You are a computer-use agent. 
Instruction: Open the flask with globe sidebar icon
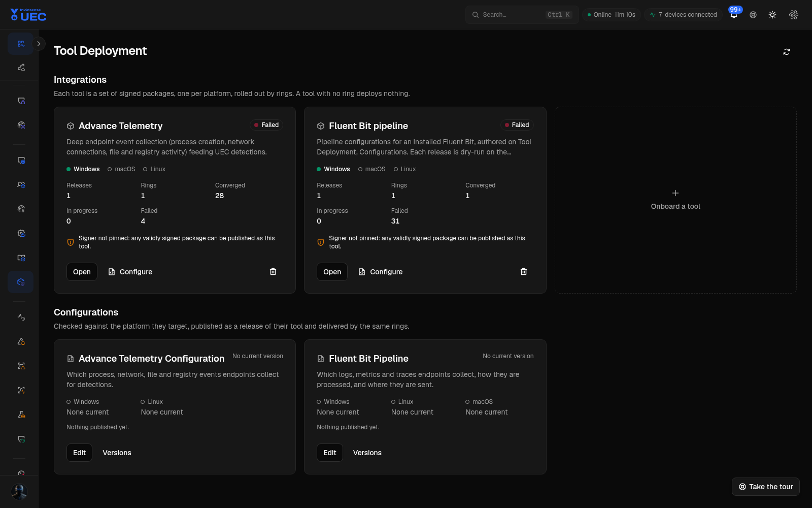(21, 415)
